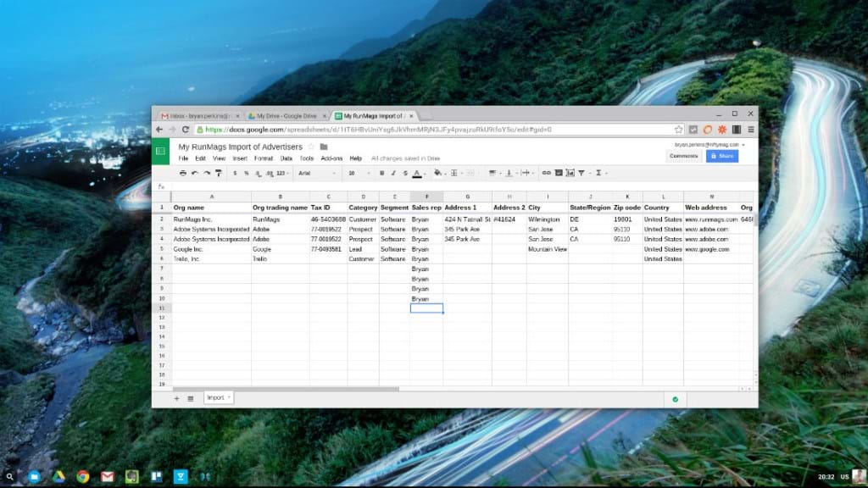Open the Import sheet tab dropdown arrow
This screenshot has width=868, height=488.
(x=229, y=397)
